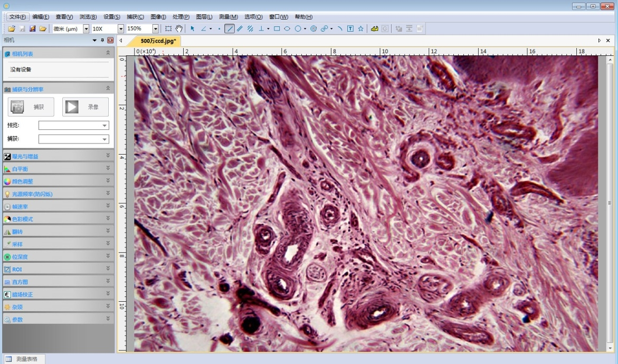
Task: Select the concentric circles tool
Action: pos(313,28)
